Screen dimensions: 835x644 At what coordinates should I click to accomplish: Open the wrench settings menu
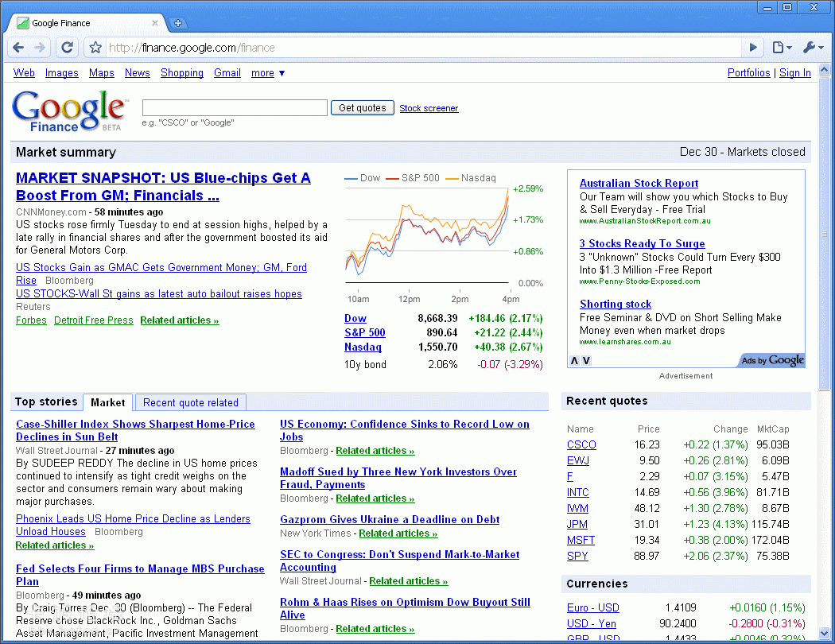pos(813,48)
